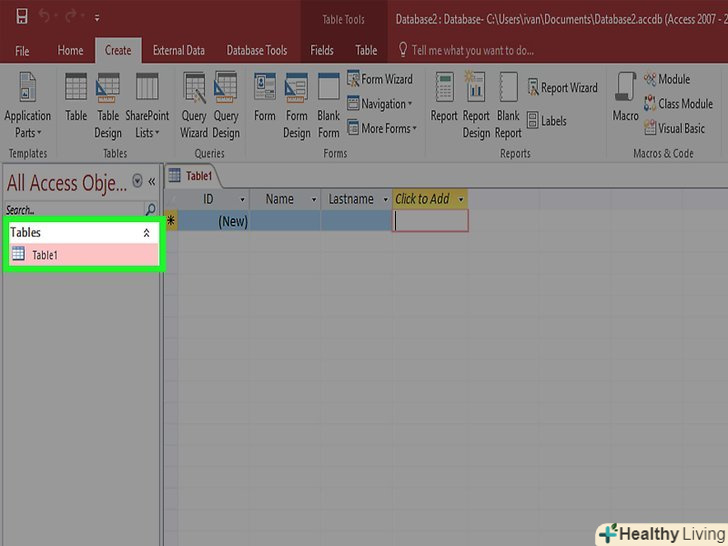Viewport: 728px width, 546px height.
Task: Switch to the Home ribbon tab
Action: click(x=70, y=50)
